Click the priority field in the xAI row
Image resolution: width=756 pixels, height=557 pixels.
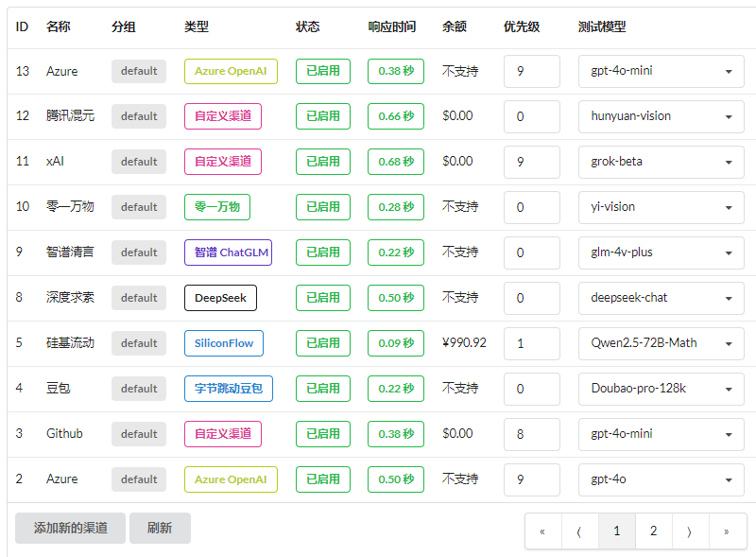click(x=532, y=162)
